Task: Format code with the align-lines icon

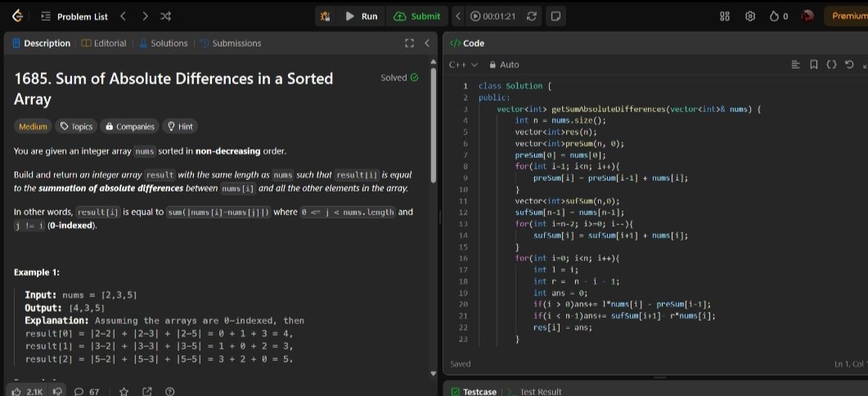Action: click(796, 65)
